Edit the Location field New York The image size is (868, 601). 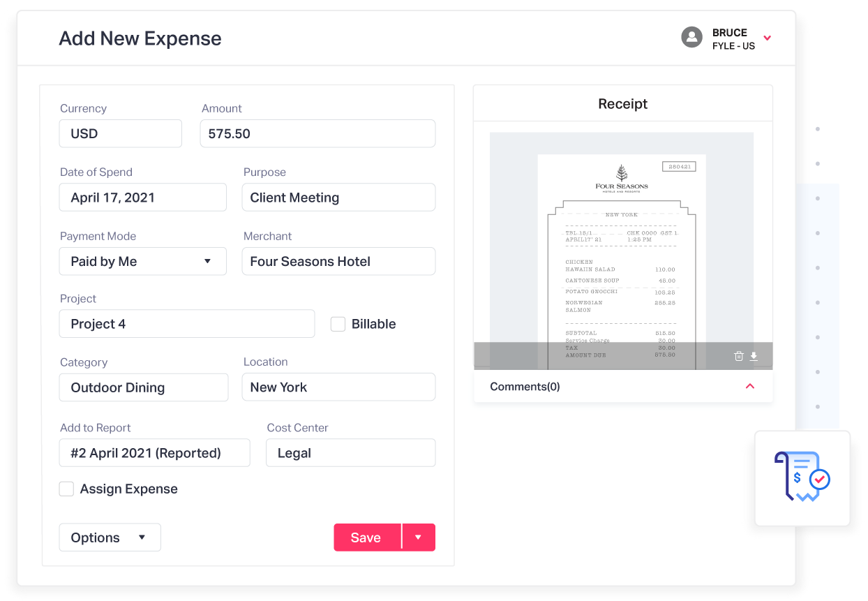coord(338,387)
